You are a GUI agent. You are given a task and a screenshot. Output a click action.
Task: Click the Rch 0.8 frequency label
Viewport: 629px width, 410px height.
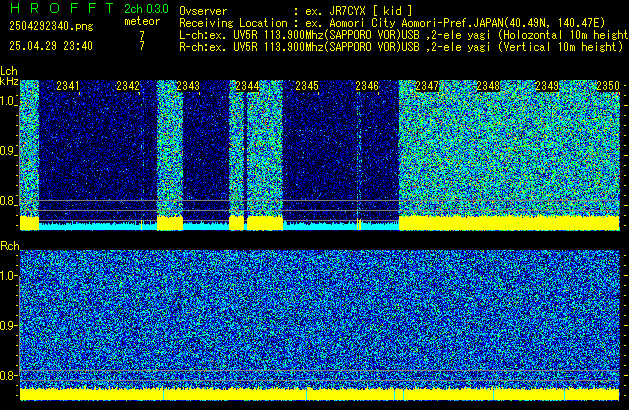(8, 375)
